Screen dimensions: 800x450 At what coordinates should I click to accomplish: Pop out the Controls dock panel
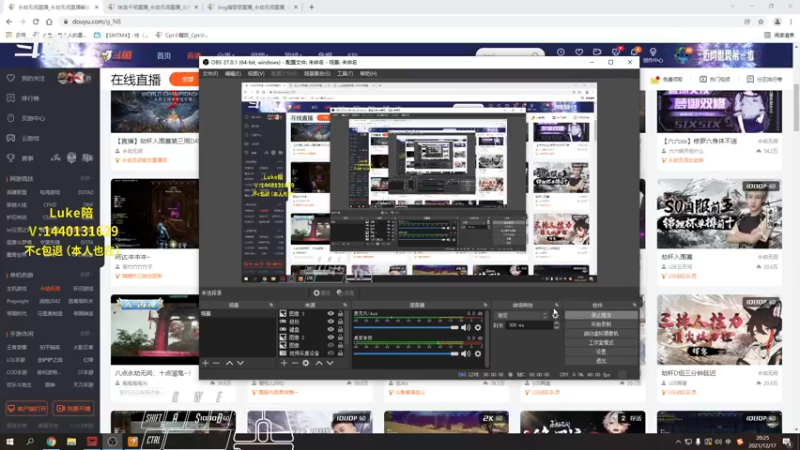coord(634,305)
